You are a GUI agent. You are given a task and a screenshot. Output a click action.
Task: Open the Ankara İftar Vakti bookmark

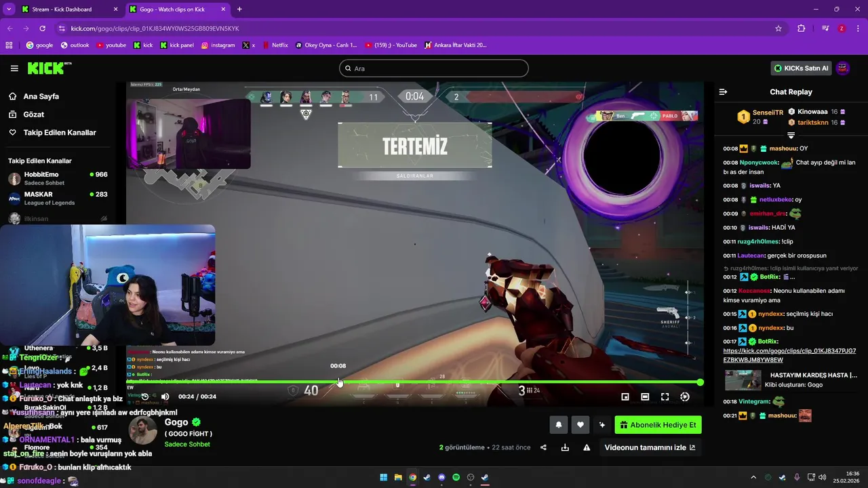point(455,45)
